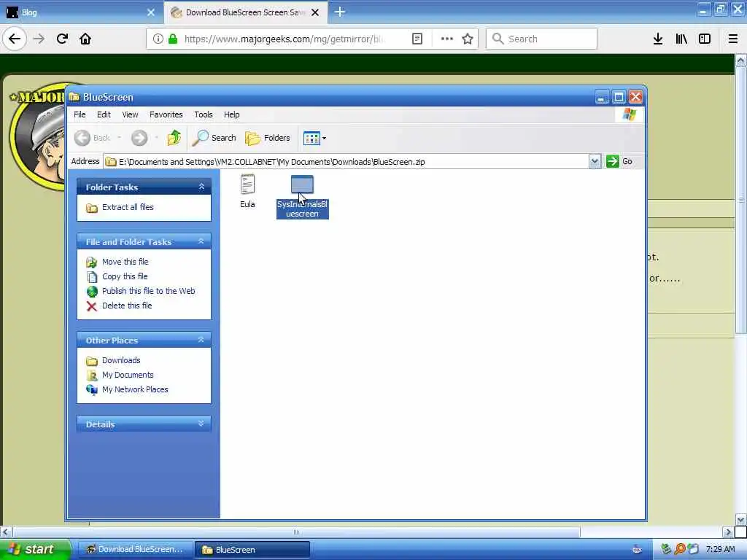Open Edit menu in BlueScreen window
The image size is (747, 560).
point(104,114)
